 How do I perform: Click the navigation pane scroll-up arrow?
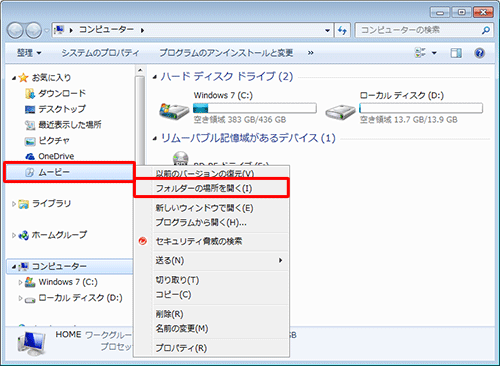tap(140, 70)
